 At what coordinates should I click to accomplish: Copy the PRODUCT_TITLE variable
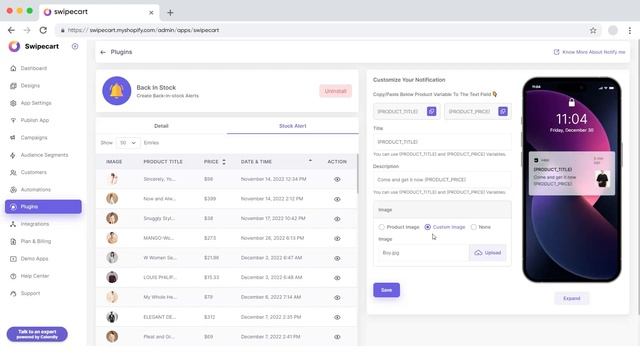[431, 111]
